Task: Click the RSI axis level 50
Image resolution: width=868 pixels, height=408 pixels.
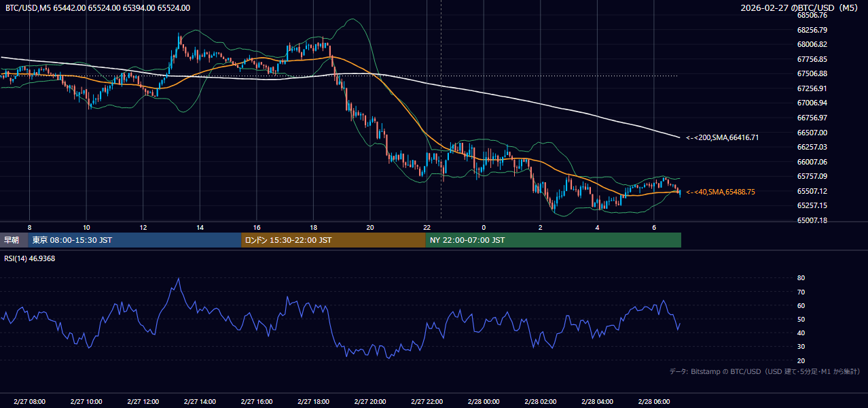Action: coord(801,319)
